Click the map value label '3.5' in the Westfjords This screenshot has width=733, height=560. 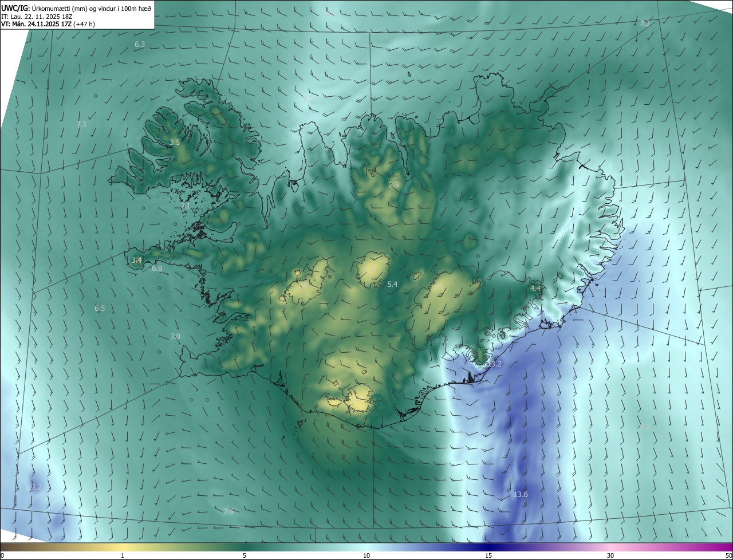click(x=175, y=142)
